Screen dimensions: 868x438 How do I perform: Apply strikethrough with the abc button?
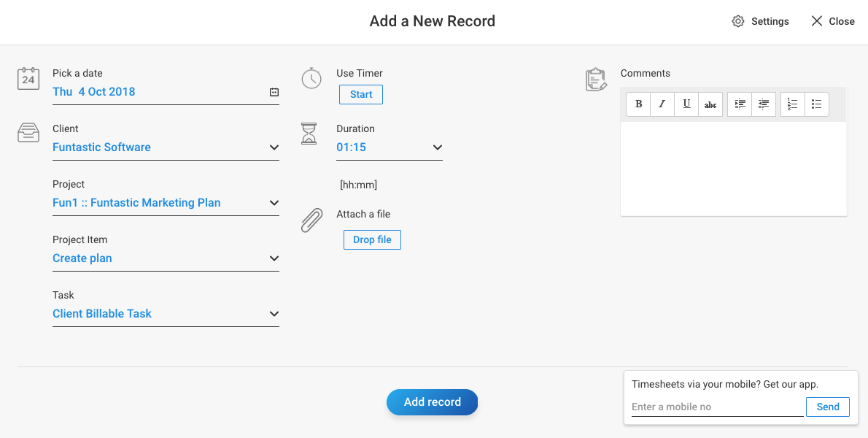click(x=710, y=104)
